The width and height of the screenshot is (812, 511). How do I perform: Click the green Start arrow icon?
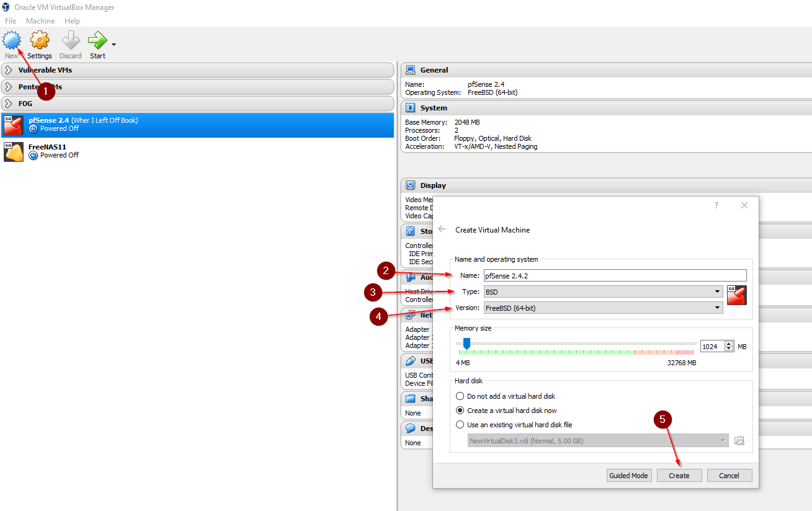pyautogui.click(x=97, y=41)
